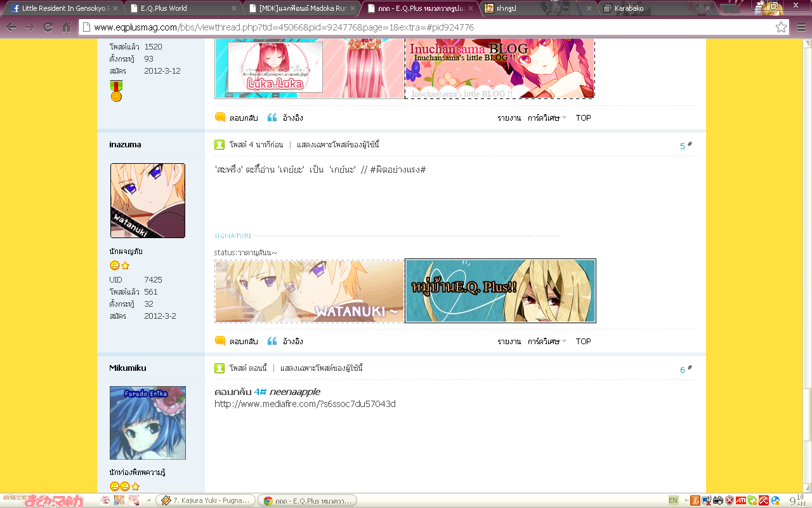Click ตอบกลับ reply icon in inazuma's post
The image size is (812, 508).
[220, 341]
